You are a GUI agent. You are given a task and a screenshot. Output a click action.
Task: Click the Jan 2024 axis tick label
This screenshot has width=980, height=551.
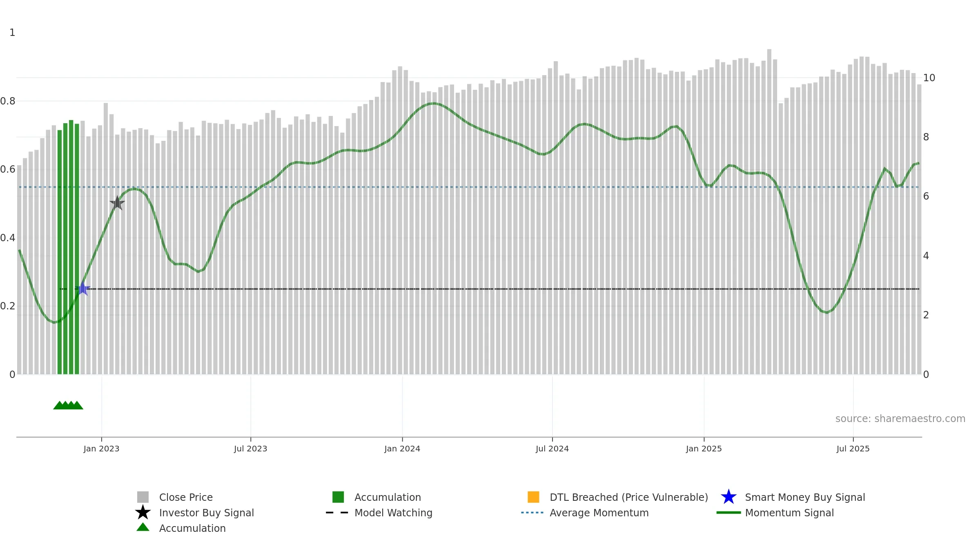coord(402,449)
